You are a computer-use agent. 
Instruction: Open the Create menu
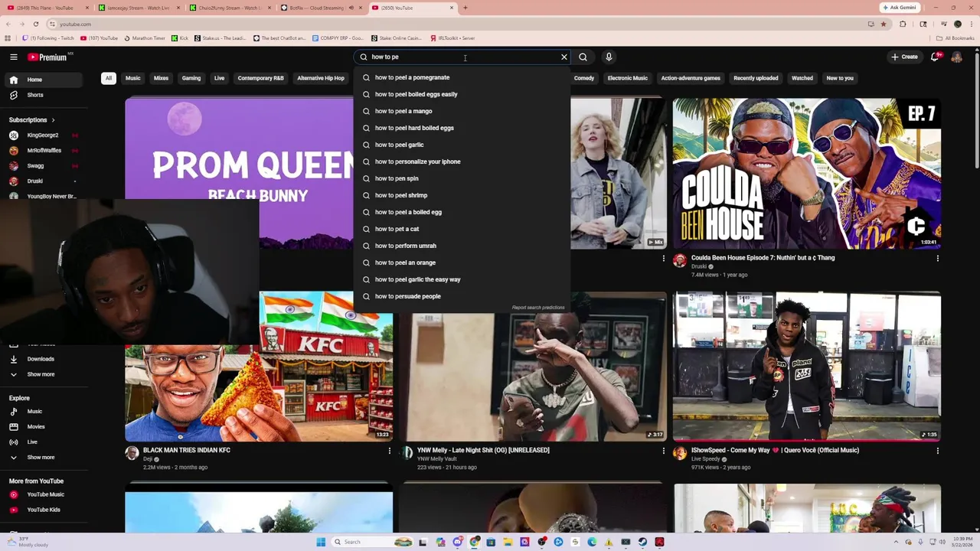[904, 57]
